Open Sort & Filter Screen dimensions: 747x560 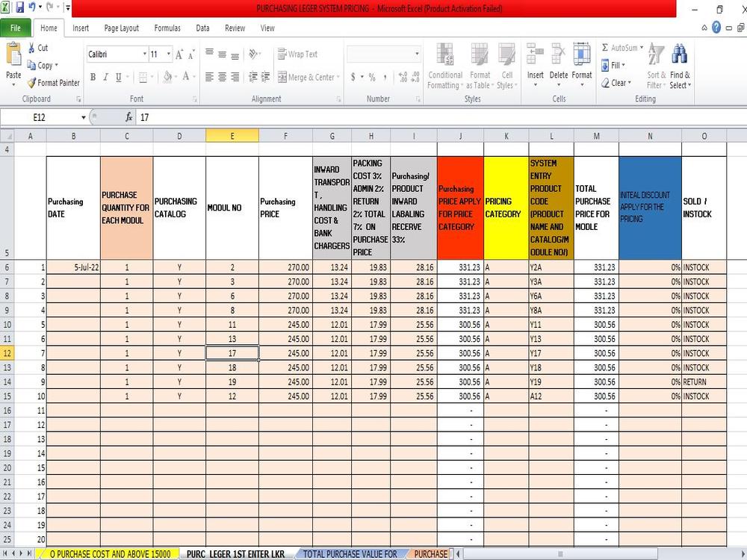click(656, 66)
